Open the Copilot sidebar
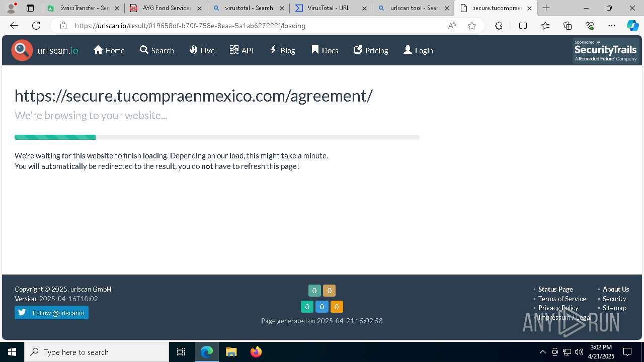This screenshot has height=362, width=644. point(633,26)
